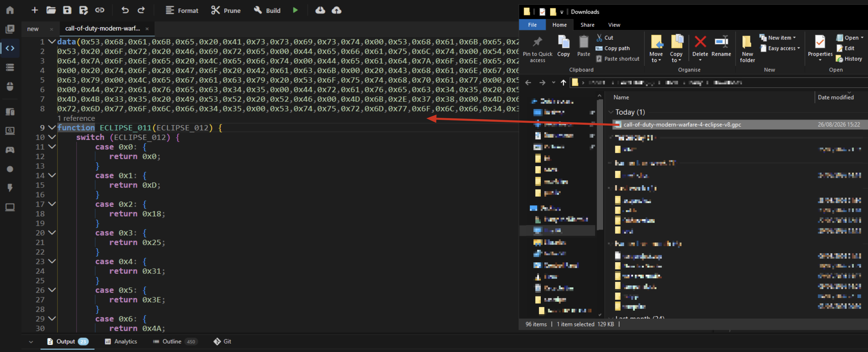This screenshot has width=868, height=352.
Task: Navigate back in Explorer
Action: pyautogui.click(x=528, y=83)
